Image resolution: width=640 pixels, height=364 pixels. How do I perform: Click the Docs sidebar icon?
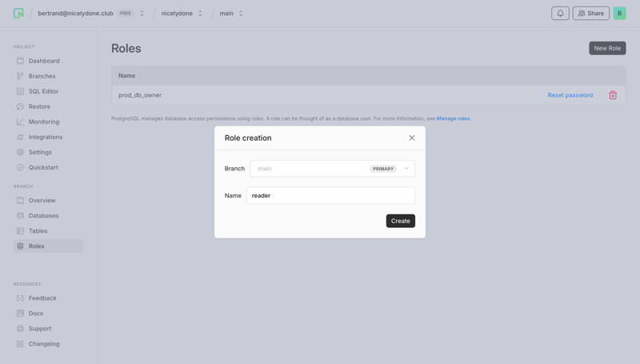pyautogui.click(x=20, y=314)
